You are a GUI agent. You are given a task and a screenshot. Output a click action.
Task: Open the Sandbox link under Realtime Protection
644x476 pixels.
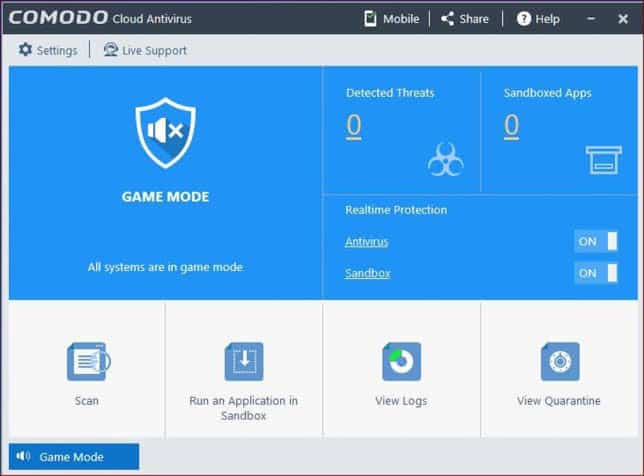[368, 273]
